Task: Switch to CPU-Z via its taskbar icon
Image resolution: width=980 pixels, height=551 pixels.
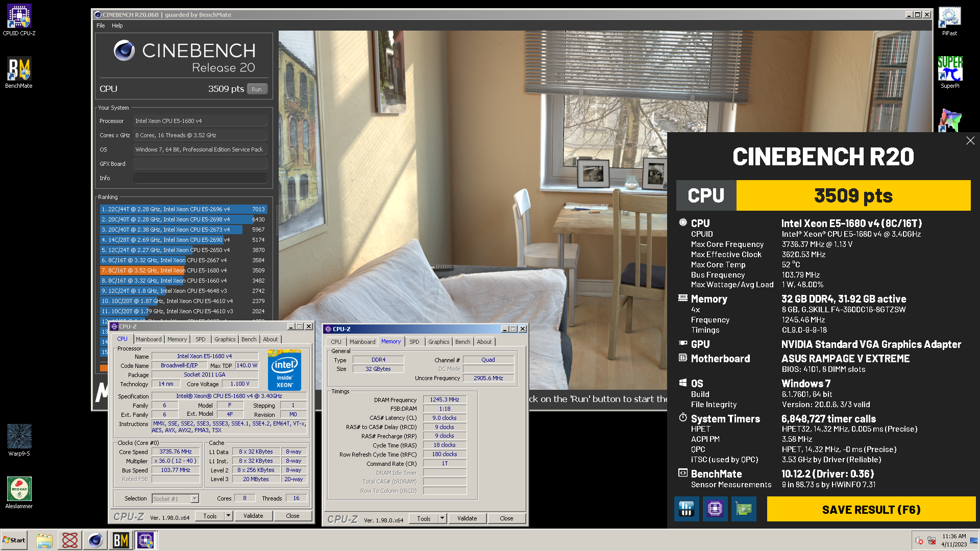Action: tap(146, 540)
